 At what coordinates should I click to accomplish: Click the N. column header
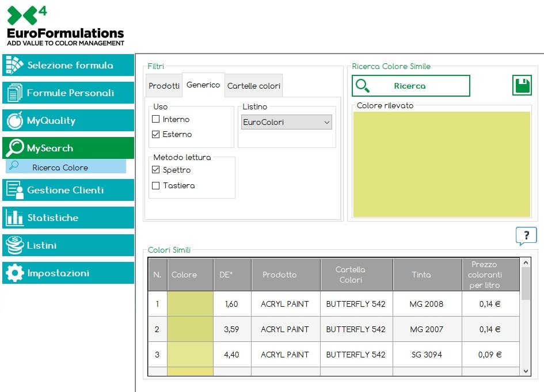(x=158, y=275)
